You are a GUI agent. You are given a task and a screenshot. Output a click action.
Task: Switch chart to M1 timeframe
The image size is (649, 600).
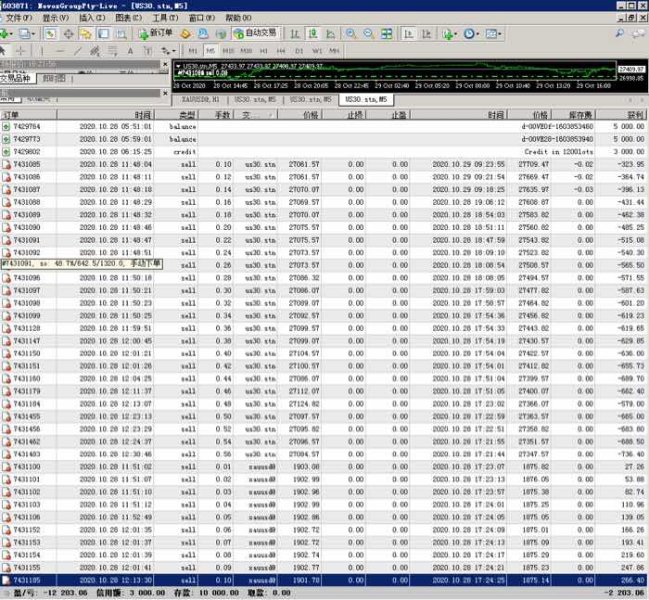[x=193, y=50]
